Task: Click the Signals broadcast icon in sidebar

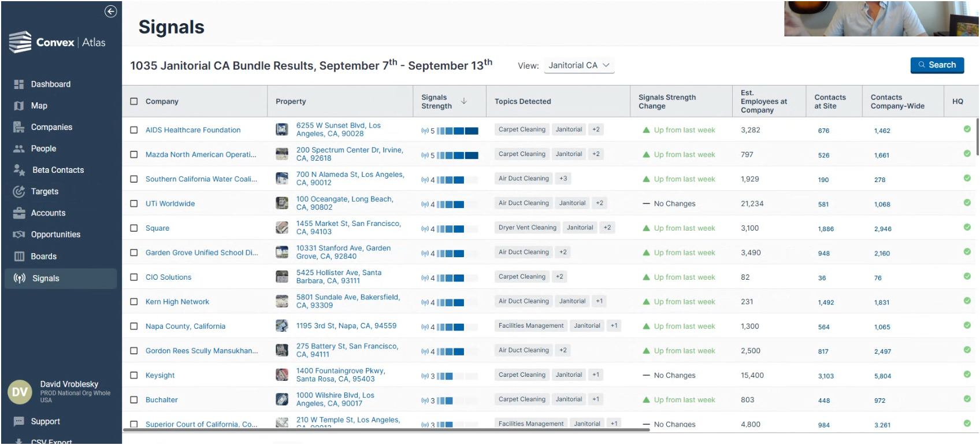Action: click(x=20, y=279)
